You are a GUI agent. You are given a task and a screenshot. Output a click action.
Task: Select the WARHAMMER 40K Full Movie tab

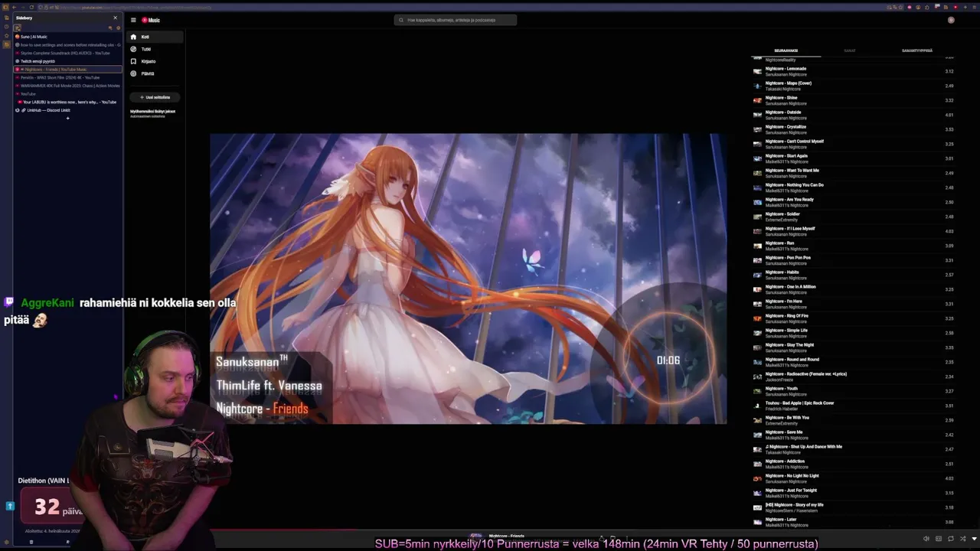pos(67,86)
